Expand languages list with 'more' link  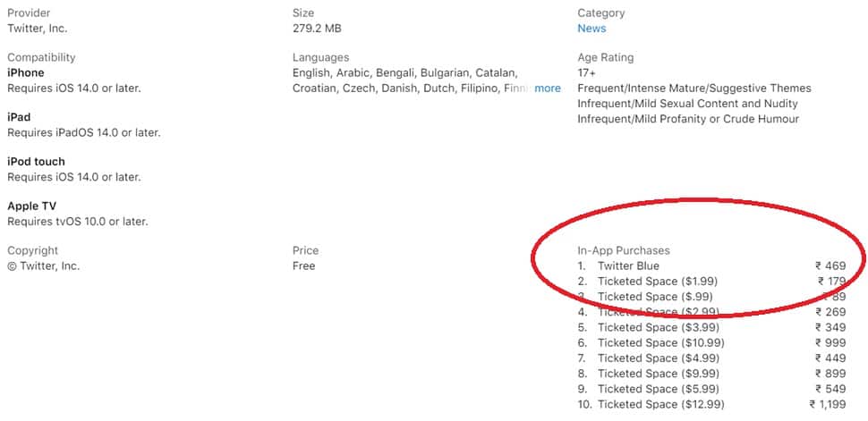[x=548, y=88]
